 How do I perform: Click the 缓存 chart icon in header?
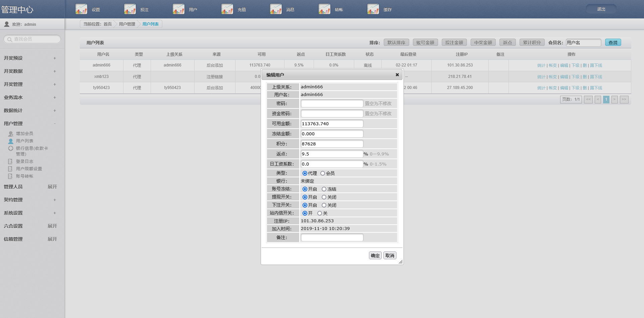coord(373,9)
